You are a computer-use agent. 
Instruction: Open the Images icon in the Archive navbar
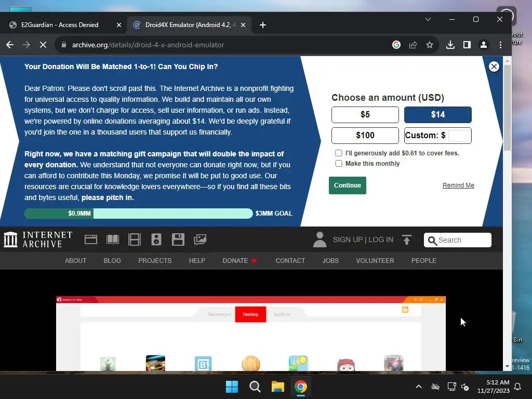tap(200, 240)
